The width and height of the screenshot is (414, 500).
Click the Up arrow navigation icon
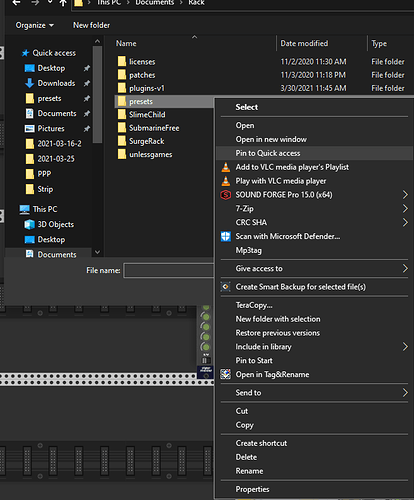click(63, 3)
